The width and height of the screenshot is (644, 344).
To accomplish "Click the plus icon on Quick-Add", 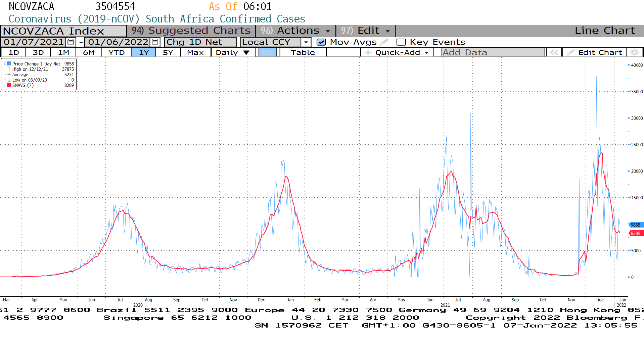I will pos(368,52).
